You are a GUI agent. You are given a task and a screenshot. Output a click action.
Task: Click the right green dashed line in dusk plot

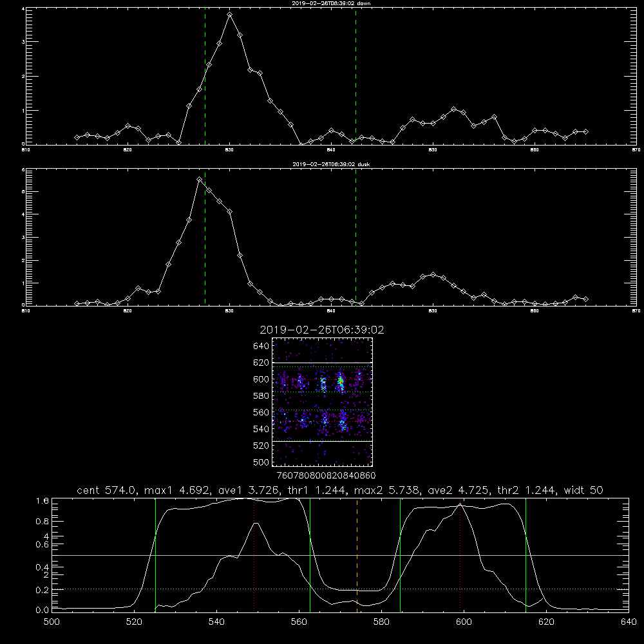click(355, 238)
